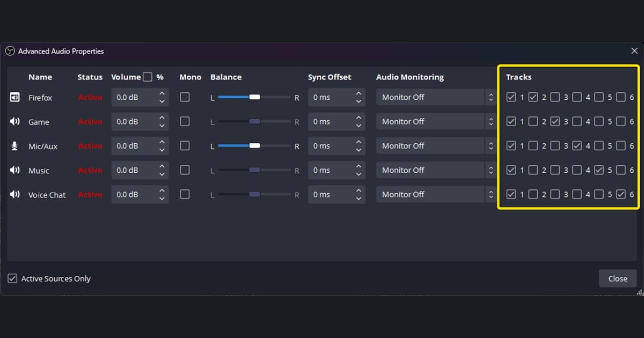Open Voice Chat Audio Monitoring dropdown
This screenshot has height=338, width=644.
pyautogui.click(x=435, y=194)
